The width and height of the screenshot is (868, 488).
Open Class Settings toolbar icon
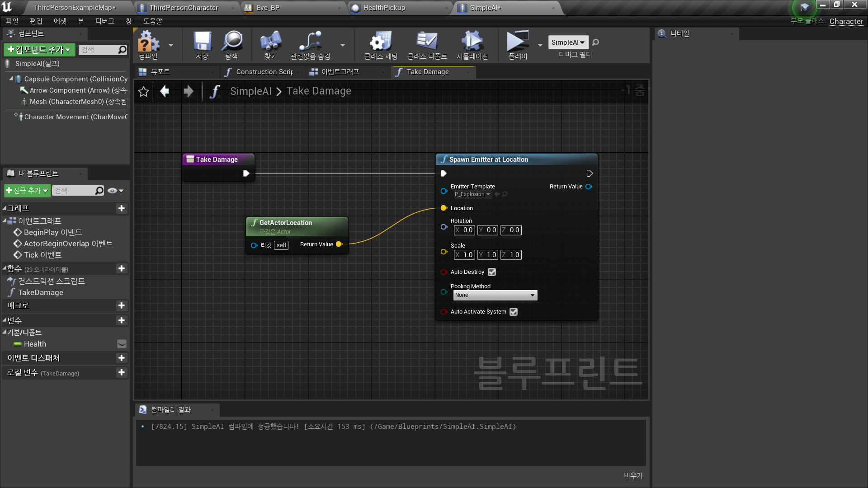click(x=381, y=42)
